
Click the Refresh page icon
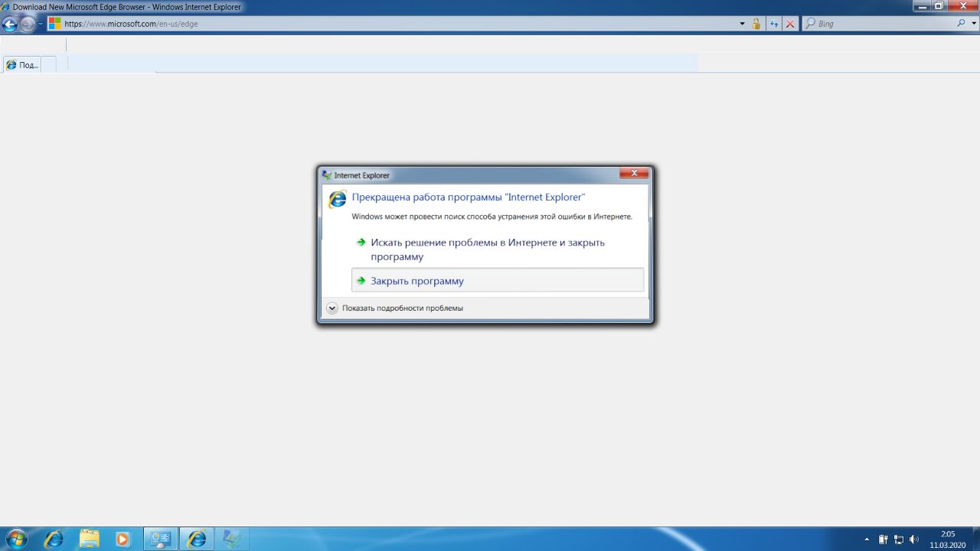coord(774,24)
